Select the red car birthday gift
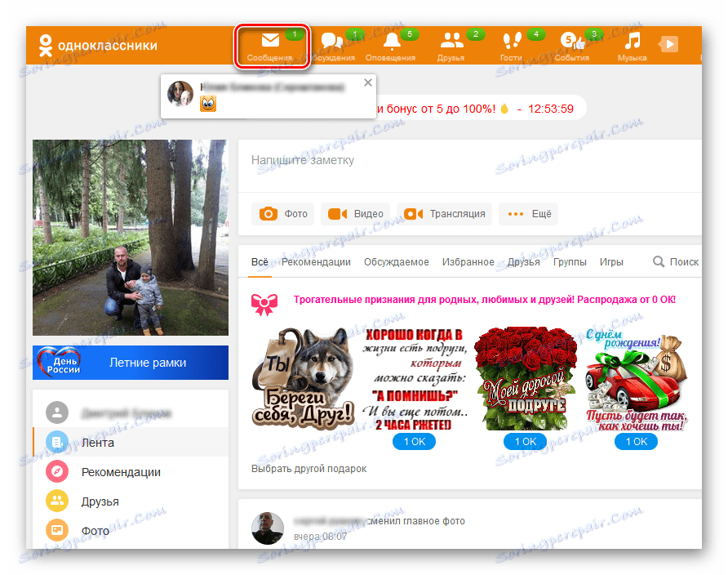 [636, 380]
